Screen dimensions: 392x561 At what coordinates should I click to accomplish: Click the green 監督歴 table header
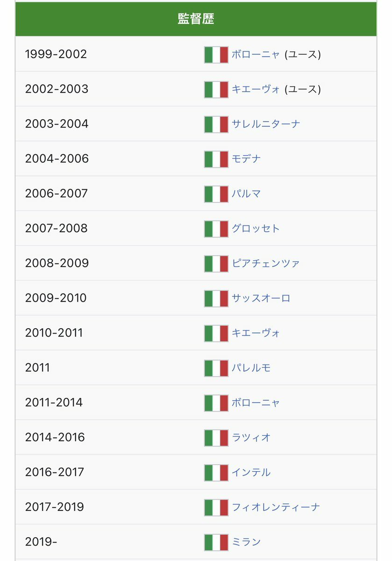point(196,19)
